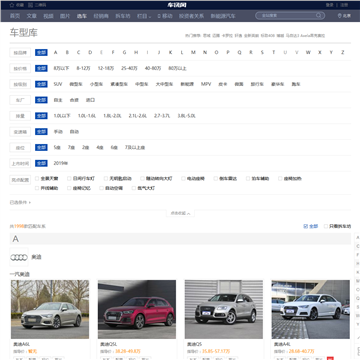The image size is (360, 360).
Task: Select the 25-40万 price filter
Action: [x=129, y=68]
